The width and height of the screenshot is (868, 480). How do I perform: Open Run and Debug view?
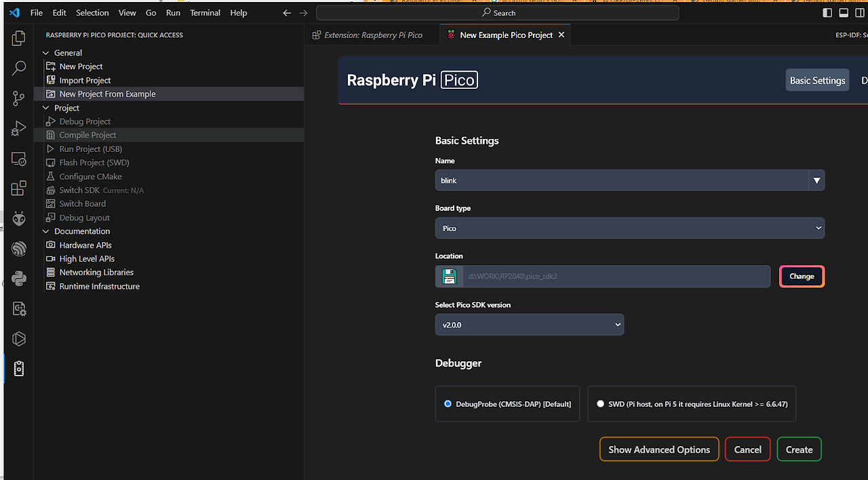pyautogui.click(x=19, y=128)
